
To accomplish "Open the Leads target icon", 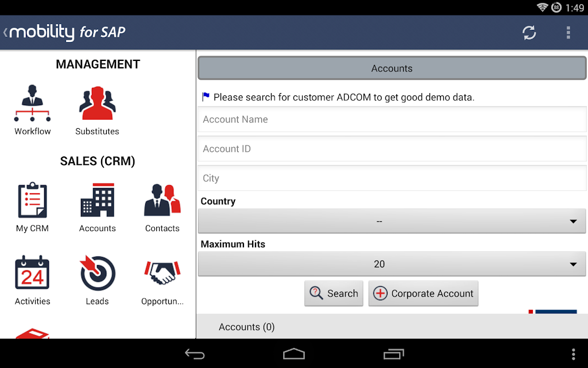I will click(x=97, y=273).
